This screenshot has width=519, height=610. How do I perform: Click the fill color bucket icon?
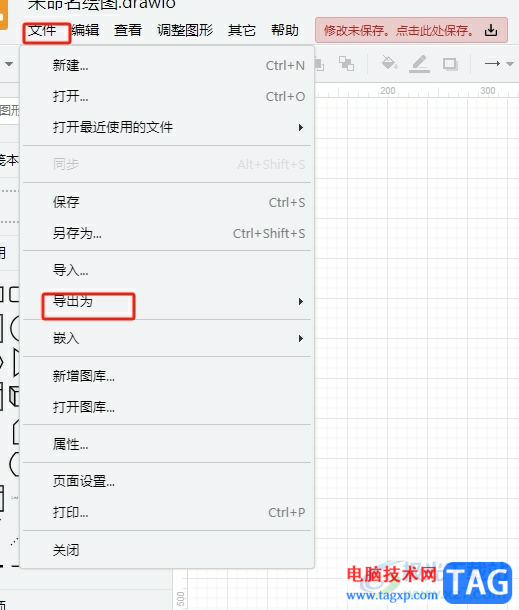point(389,63)
